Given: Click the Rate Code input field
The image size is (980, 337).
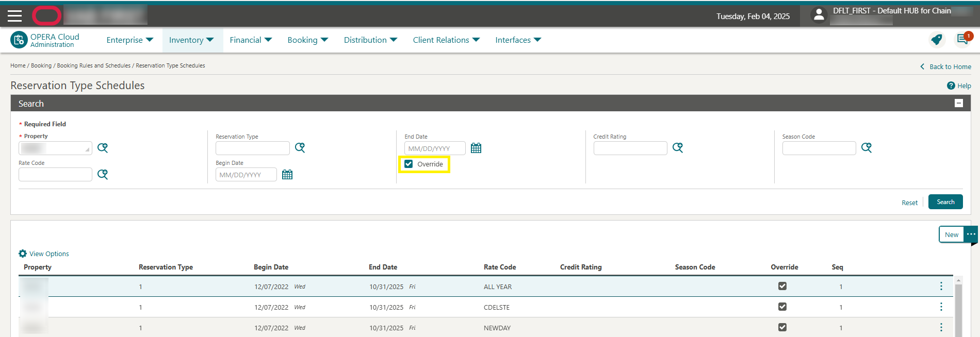Looking at the screenshot, I should point(55,174).
